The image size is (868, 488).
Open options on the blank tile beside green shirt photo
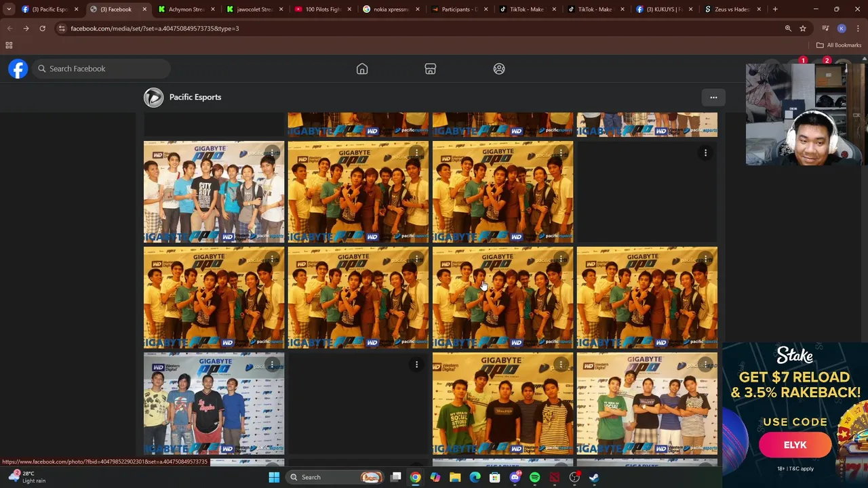click(416, 365)
